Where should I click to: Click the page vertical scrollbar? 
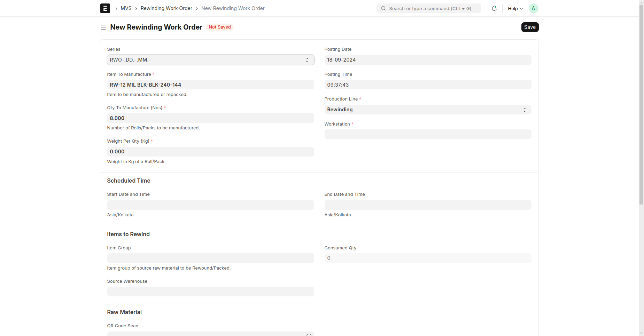click(641, 104)
